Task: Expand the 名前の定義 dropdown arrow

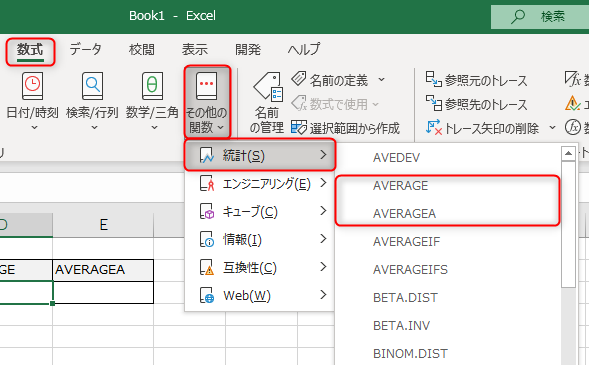Action: [381, 80]
